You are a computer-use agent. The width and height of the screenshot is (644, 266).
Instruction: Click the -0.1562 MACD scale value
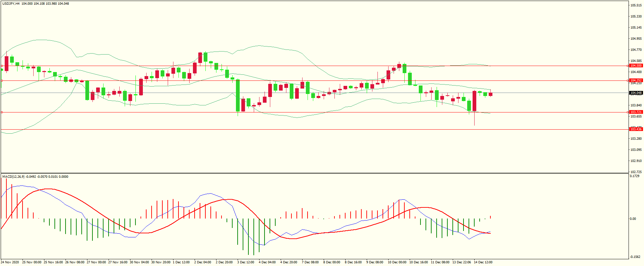[x=635, y=257]
